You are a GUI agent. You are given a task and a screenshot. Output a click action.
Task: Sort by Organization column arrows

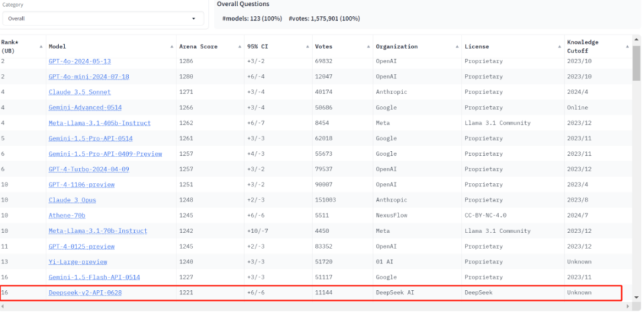457,46
